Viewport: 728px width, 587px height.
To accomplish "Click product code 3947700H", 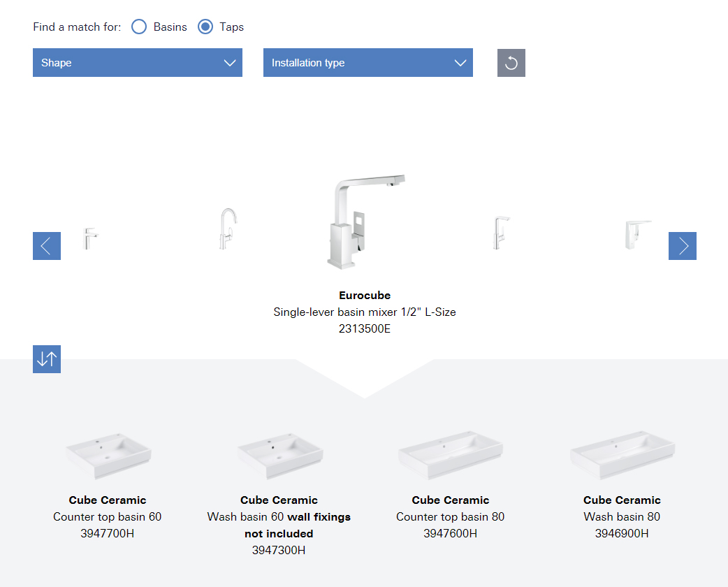I will pos(108,534).
